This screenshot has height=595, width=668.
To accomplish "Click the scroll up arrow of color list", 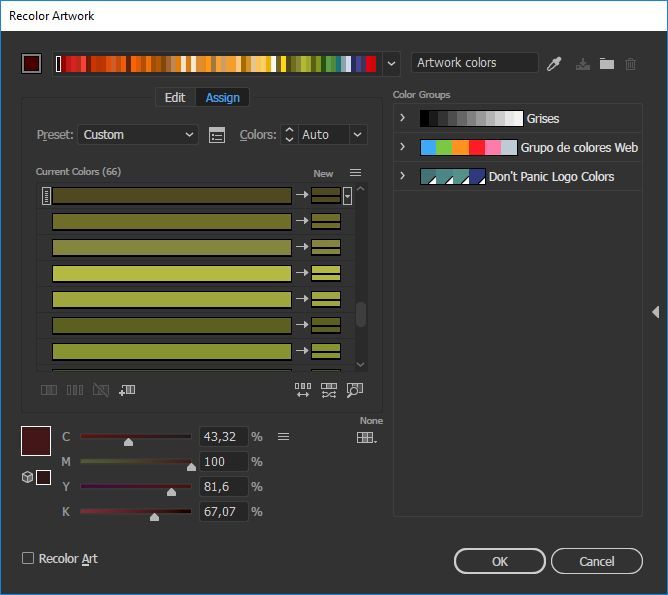I will [x=360, y=188].
